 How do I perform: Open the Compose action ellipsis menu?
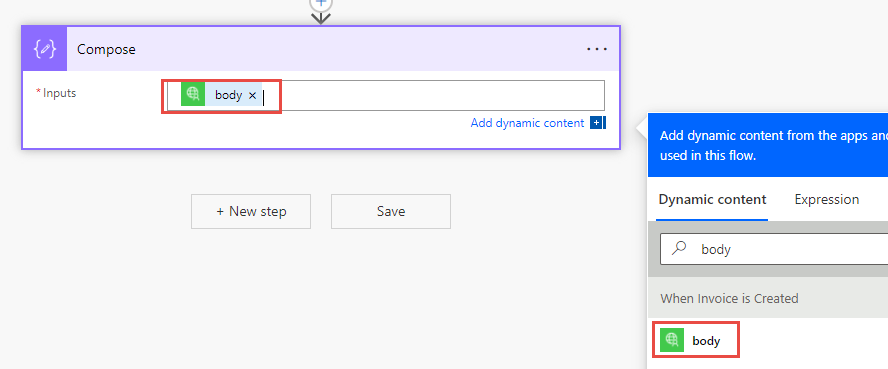[x=597, y=49]
